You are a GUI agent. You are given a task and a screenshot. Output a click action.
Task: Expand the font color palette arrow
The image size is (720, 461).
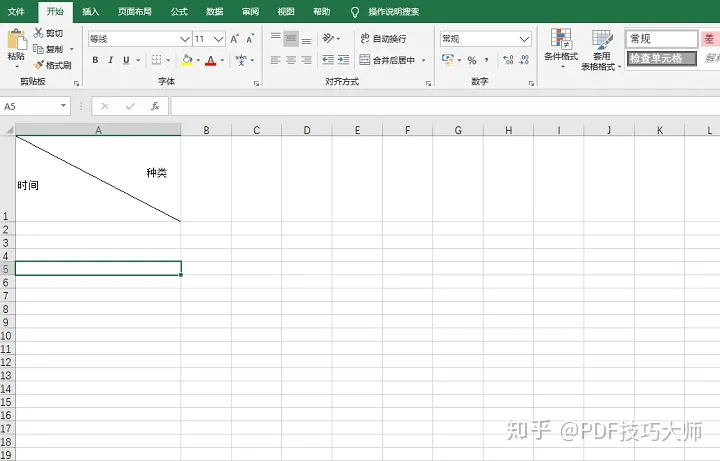point(222,60)
